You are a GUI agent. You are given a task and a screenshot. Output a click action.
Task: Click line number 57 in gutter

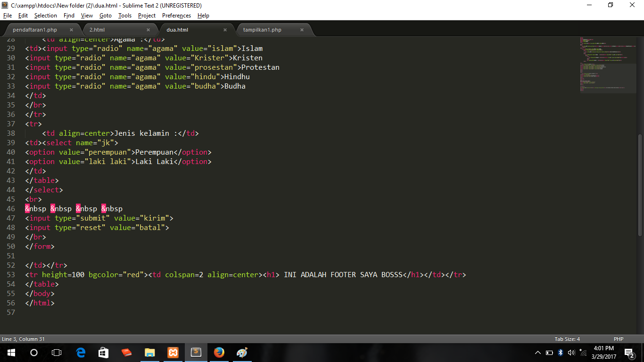tap(11, 312)
